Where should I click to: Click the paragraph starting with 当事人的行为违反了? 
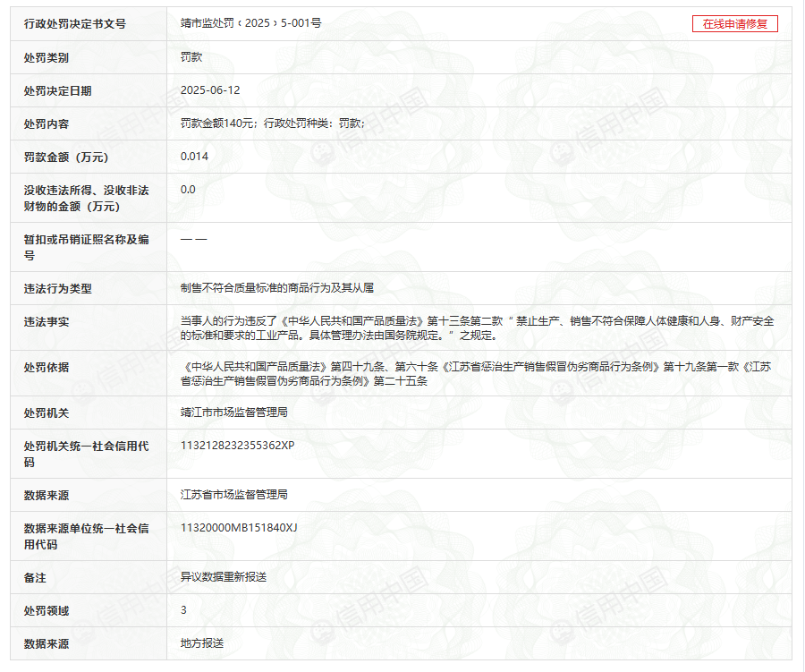pos(477,328)
